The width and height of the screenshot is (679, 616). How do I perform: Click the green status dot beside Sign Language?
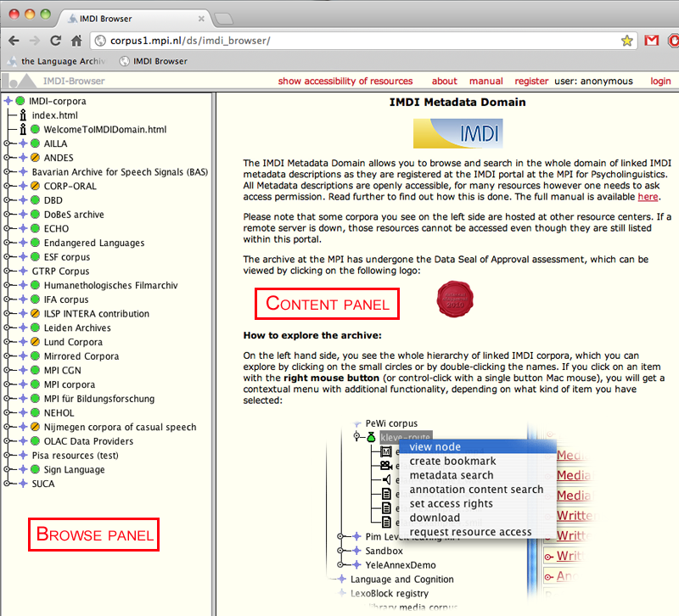click(35, 469)
